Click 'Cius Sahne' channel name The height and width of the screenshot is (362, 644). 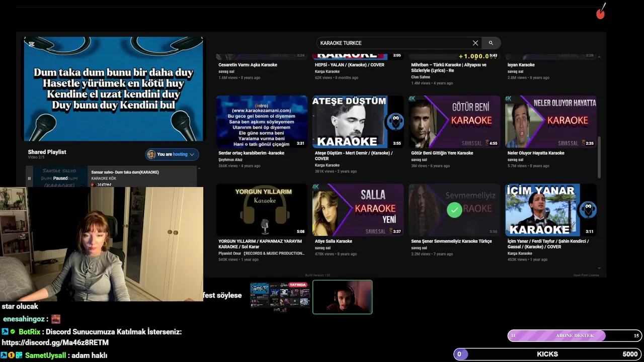tap(421, 77)
